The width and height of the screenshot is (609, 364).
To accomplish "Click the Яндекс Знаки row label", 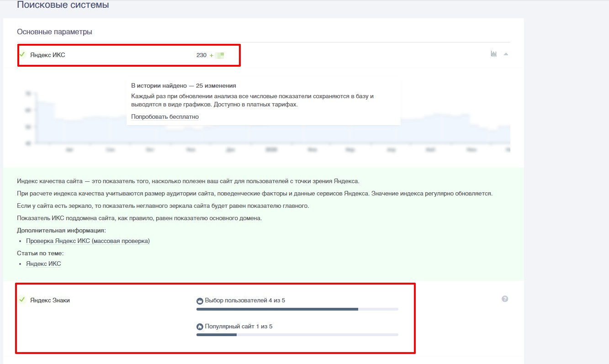I will (50, 300).
